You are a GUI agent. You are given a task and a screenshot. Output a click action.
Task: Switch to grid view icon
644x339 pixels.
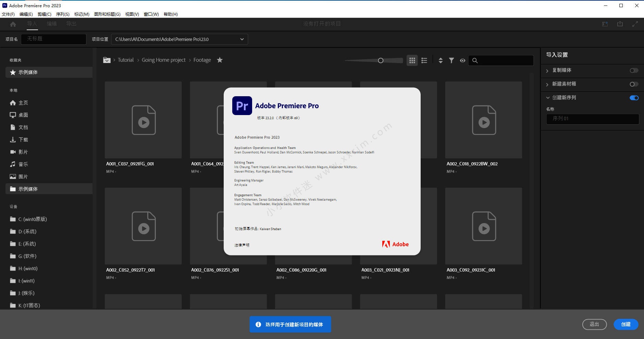[x=412, y=61]
